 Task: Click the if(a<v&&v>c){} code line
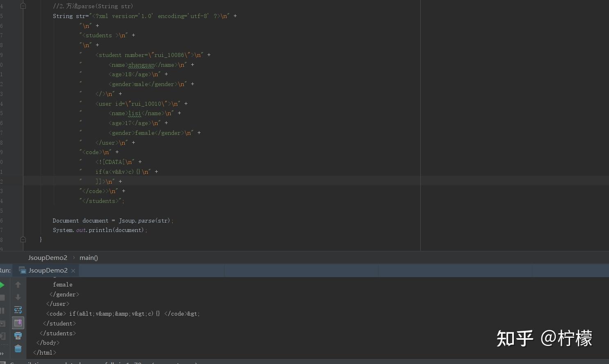[119, 172]
